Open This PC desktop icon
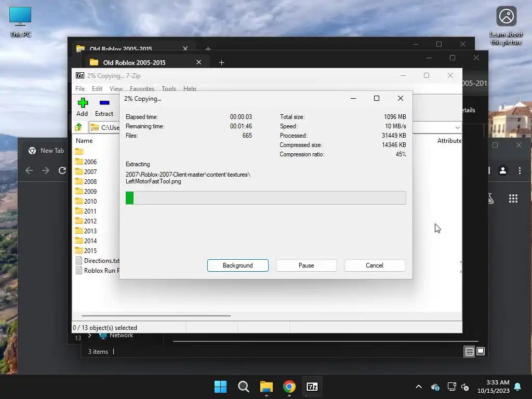The width and height of the screenshot is (532, 399). click(20, 22)
